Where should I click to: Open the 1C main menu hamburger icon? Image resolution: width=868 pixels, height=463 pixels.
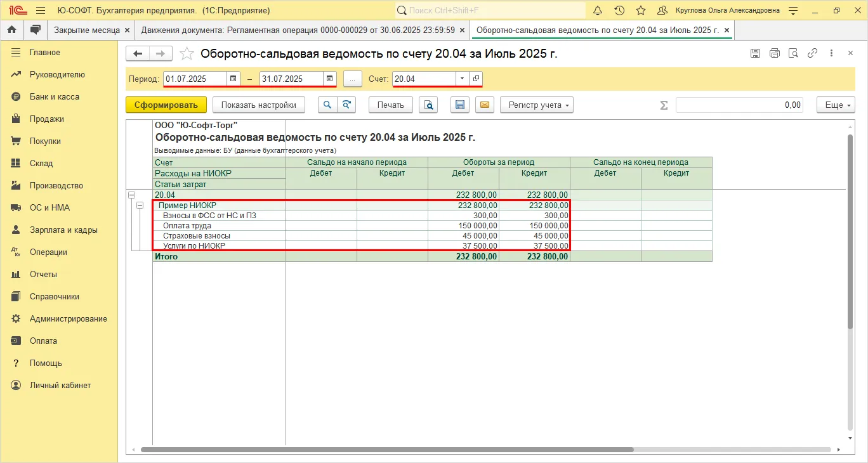click(x=41, y=10)
